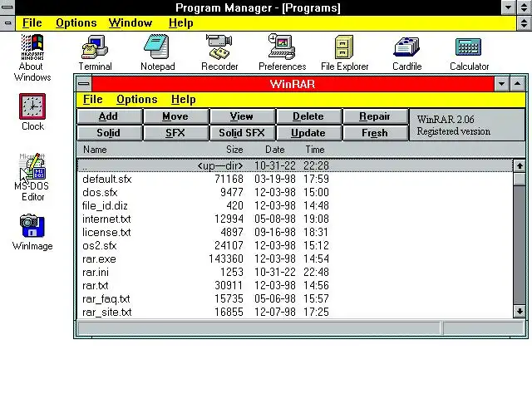Open the Clock icon
Image resolution: width=532 pixels, height=399 pixels.
click(32, 112)
